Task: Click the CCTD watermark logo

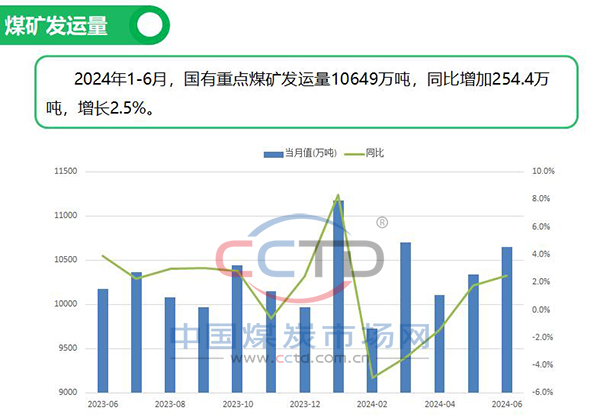Action: [300, 258]
